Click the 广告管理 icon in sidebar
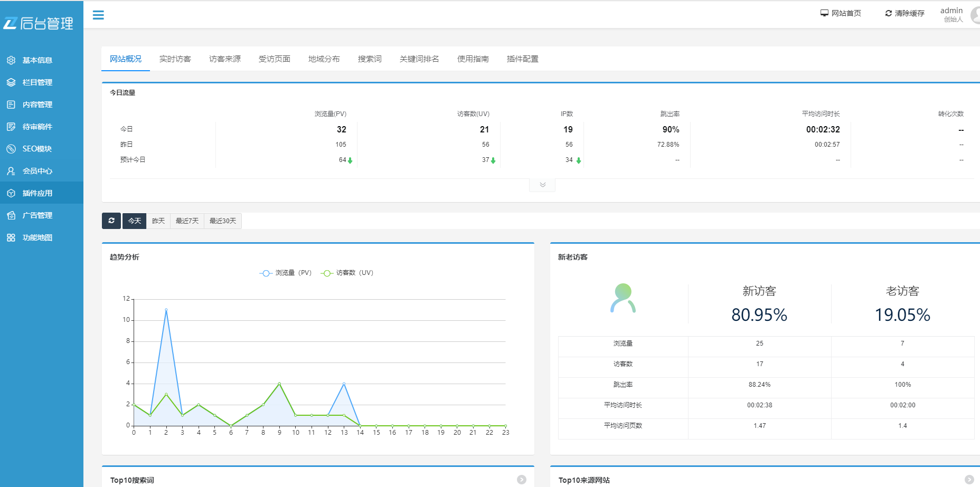This screenshot has width=980, height=487. (x=11, y=215)
